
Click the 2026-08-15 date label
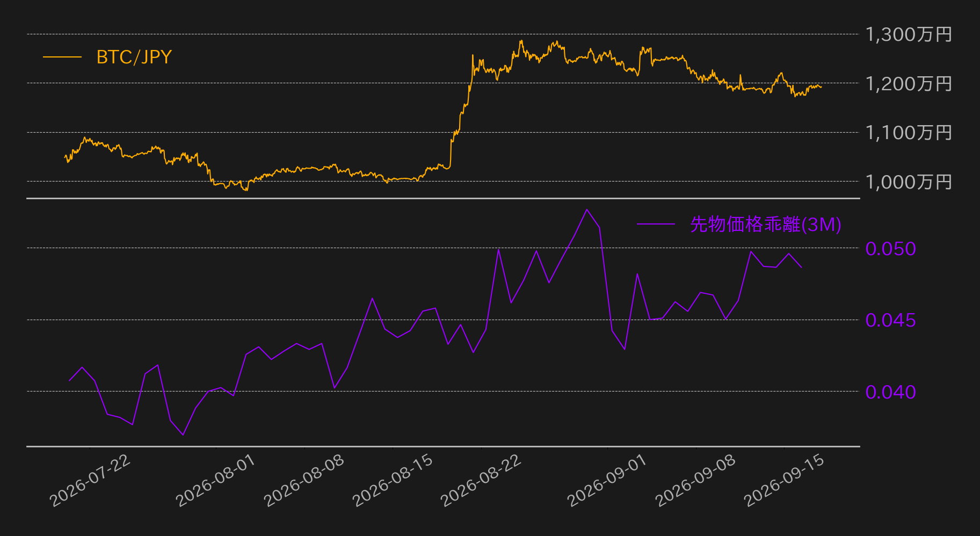coord(393,480)
